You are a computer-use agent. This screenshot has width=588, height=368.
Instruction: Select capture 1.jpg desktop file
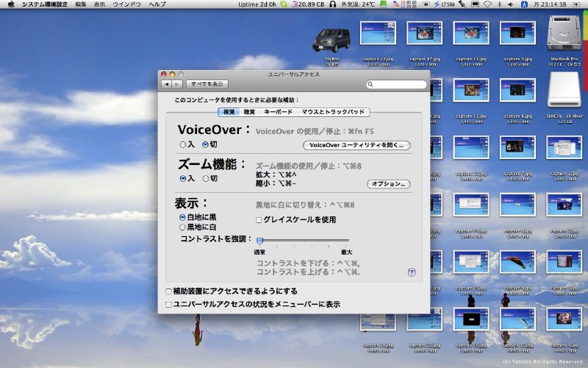[564, 148]
